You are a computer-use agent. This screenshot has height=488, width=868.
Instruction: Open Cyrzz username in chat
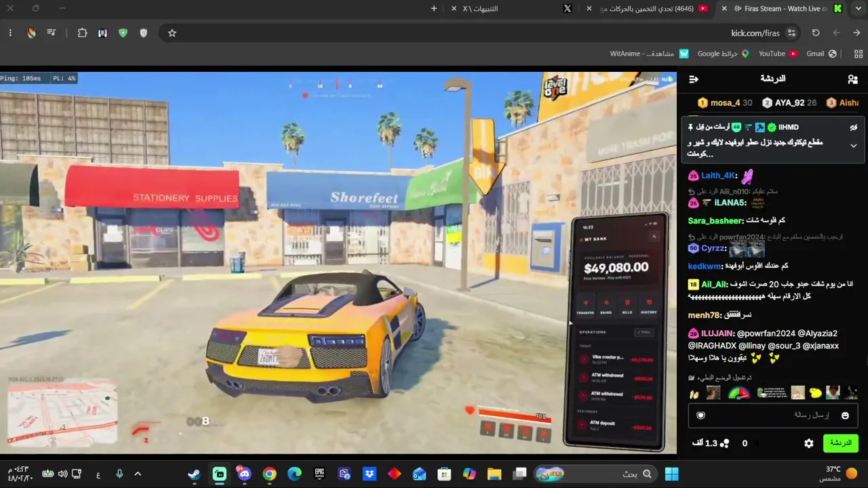point(713,249)
